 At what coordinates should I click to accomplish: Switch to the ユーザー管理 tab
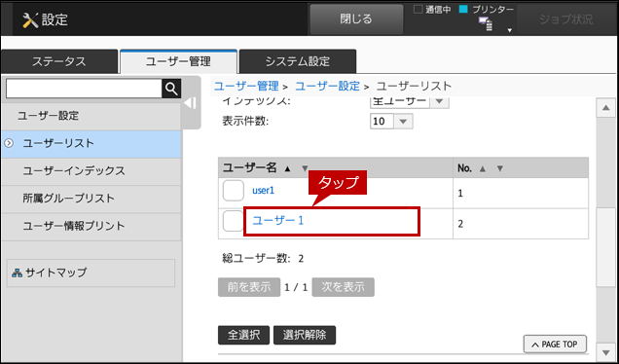click(178, 61)
